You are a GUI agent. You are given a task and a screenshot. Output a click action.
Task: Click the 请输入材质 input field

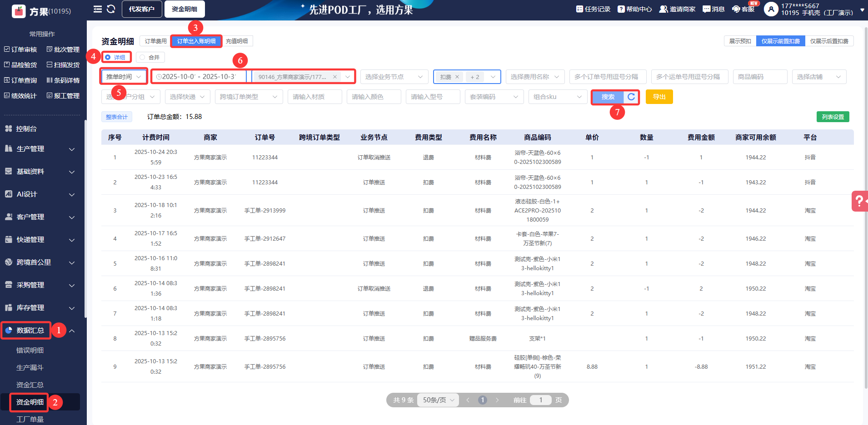[x=315, y=97]
